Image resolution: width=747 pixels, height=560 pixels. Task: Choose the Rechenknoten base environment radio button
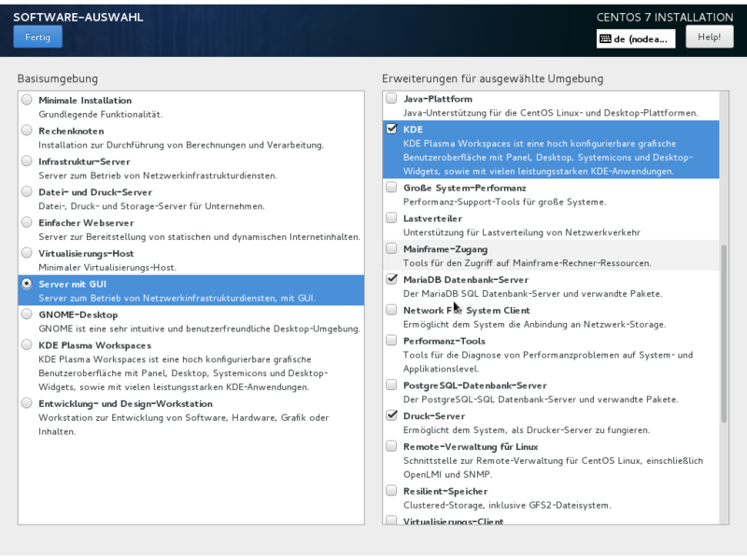point(27,130)
